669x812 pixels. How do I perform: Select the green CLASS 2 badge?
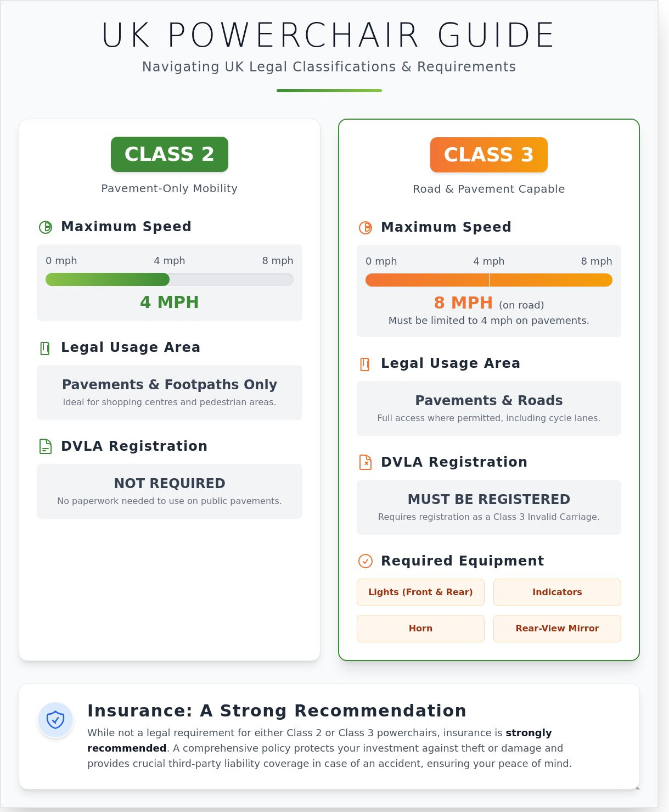[x=170, y=154]
